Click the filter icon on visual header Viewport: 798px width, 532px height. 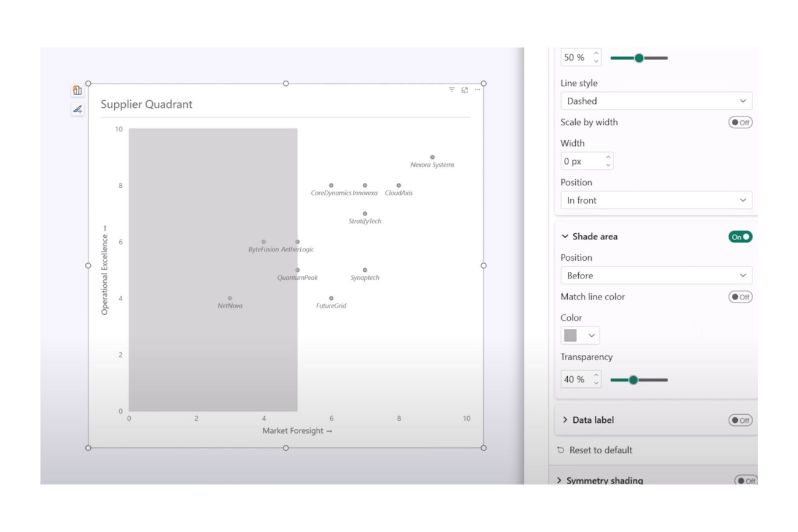[452, 90]
